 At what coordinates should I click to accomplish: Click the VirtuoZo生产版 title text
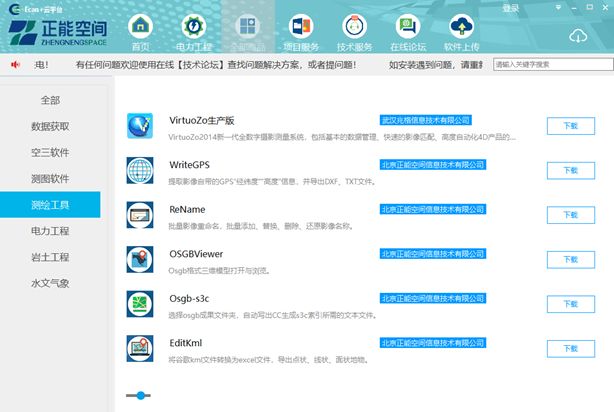(202, 121)
